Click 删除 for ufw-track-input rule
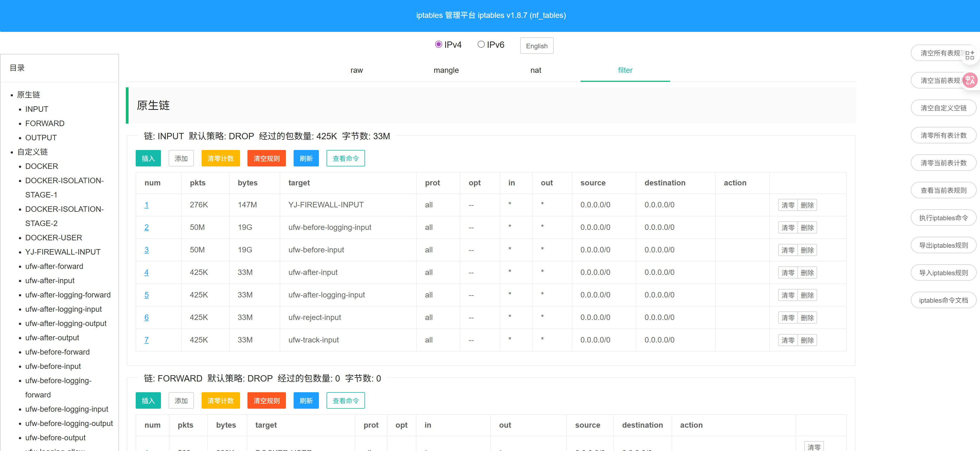This screenshot has height=451, width=980. 807,340
